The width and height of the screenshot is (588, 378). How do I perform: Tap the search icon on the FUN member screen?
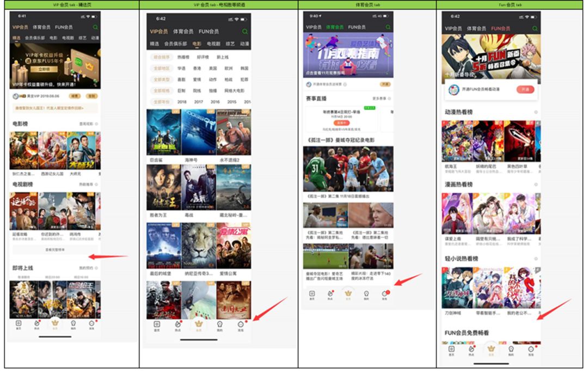[x=535, y=28]
